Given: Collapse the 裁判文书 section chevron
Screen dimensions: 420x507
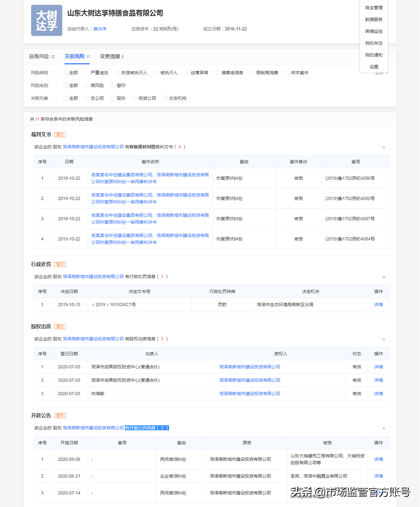Looking at the screenshot, I should click(x=384, y=147).
